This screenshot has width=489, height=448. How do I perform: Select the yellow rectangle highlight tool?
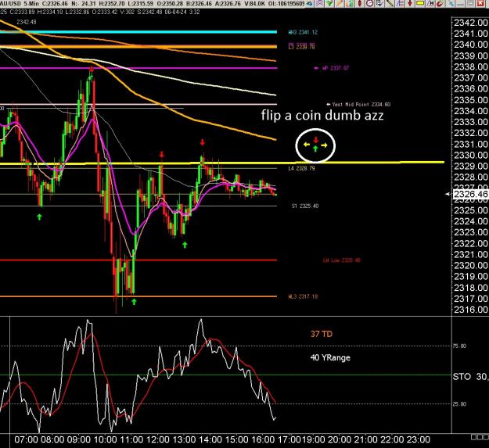420,3
